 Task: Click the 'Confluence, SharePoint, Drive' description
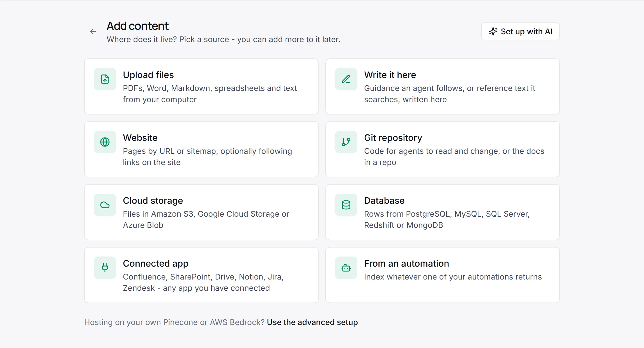pos(203,282)
